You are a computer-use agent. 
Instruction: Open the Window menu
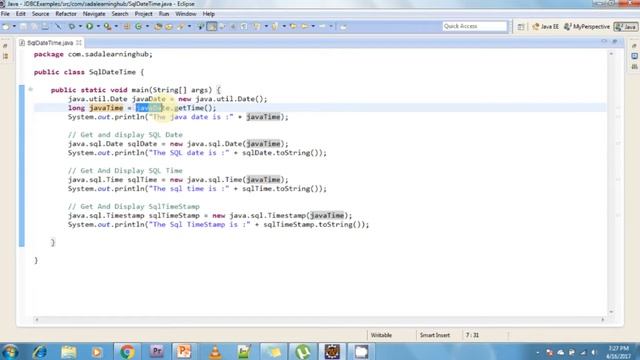pyautogui.click(x=186, y=14)
